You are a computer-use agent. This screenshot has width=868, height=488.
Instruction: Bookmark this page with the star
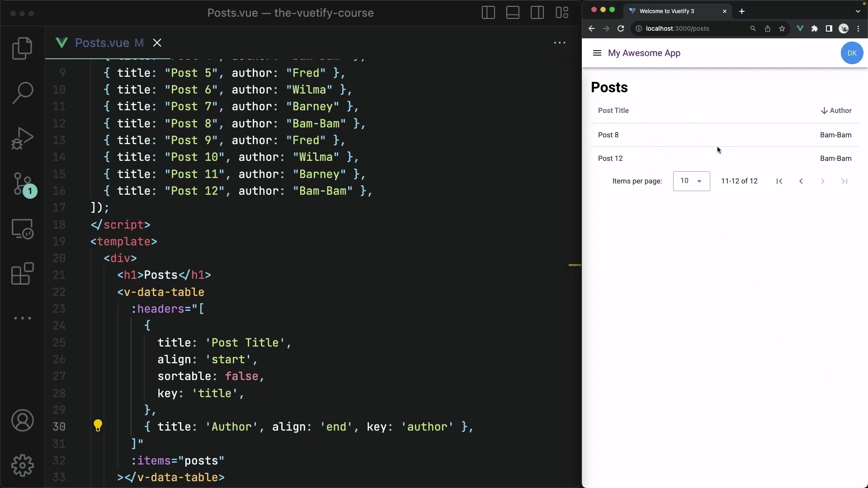click(x=782, y=28)
